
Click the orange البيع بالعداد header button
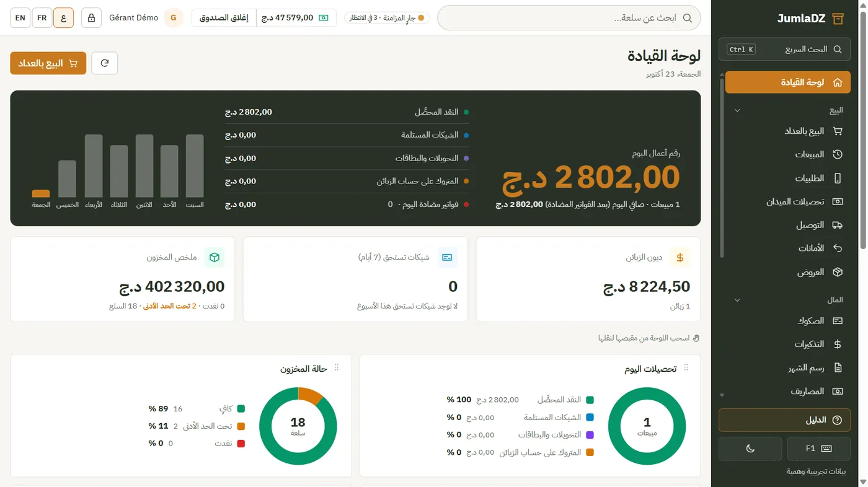tap(48, 63)
